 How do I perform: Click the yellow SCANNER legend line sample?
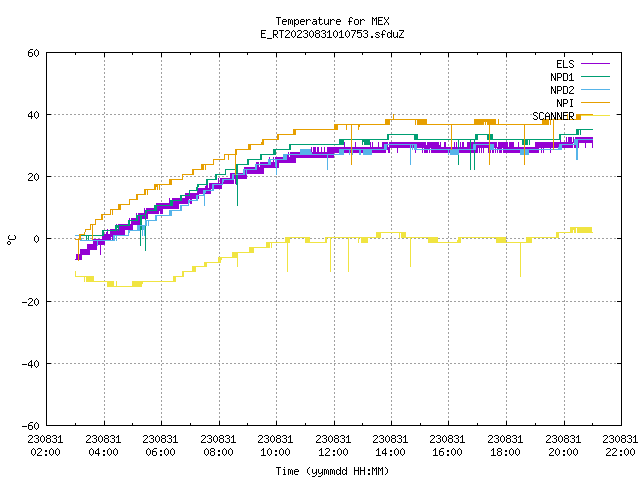(x=595, y=116)
